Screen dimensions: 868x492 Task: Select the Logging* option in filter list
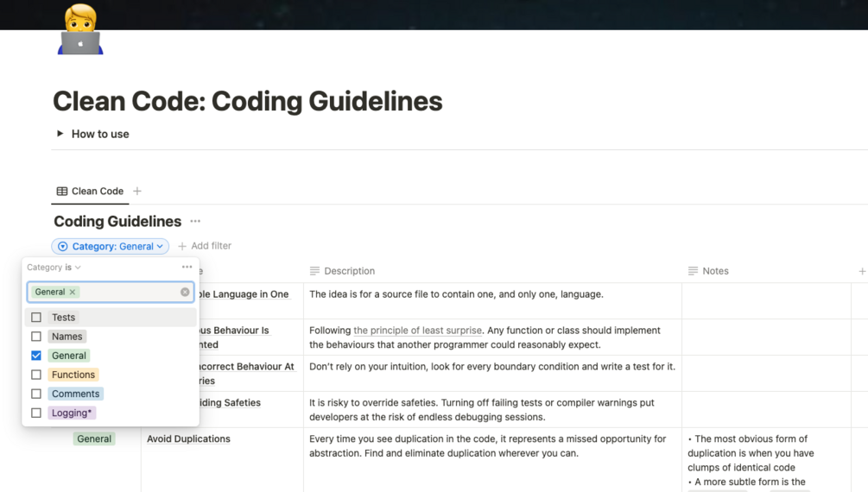point(72,413)
